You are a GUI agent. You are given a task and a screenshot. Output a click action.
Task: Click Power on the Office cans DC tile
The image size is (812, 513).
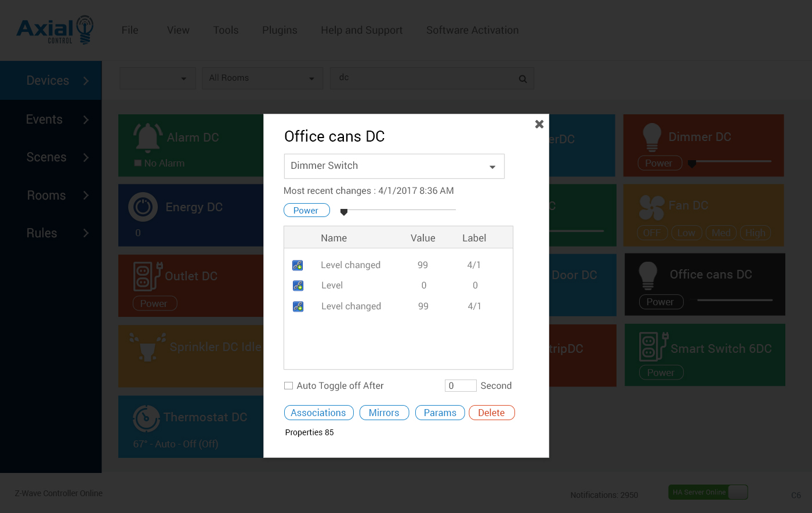[x=661, y=302]
